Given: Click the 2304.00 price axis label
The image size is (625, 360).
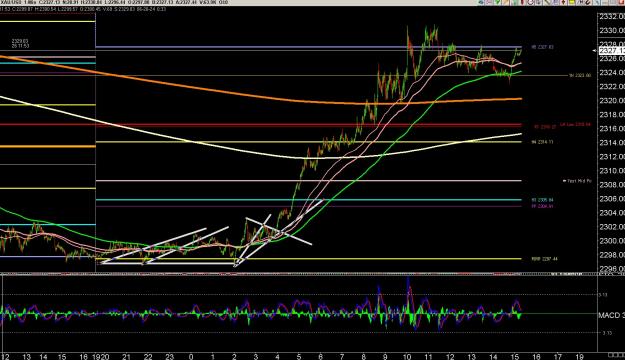Looking at the screenshot, I should pyautogui.click(x=611, y=213).
